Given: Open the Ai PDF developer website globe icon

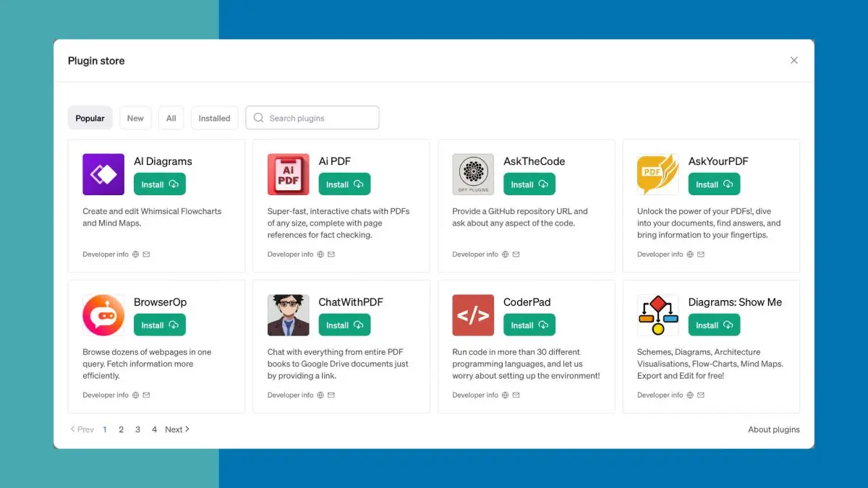Looking at the screenshot, I should coord(320,254).
